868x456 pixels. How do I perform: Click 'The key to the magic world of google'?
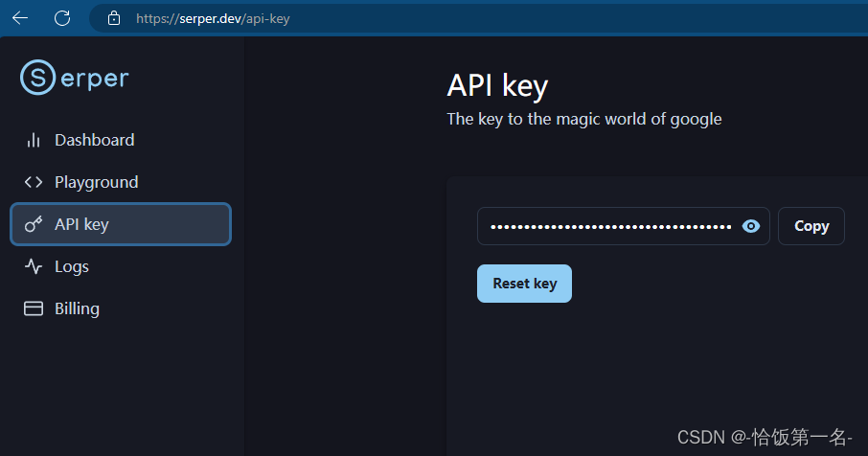[584, 119]
